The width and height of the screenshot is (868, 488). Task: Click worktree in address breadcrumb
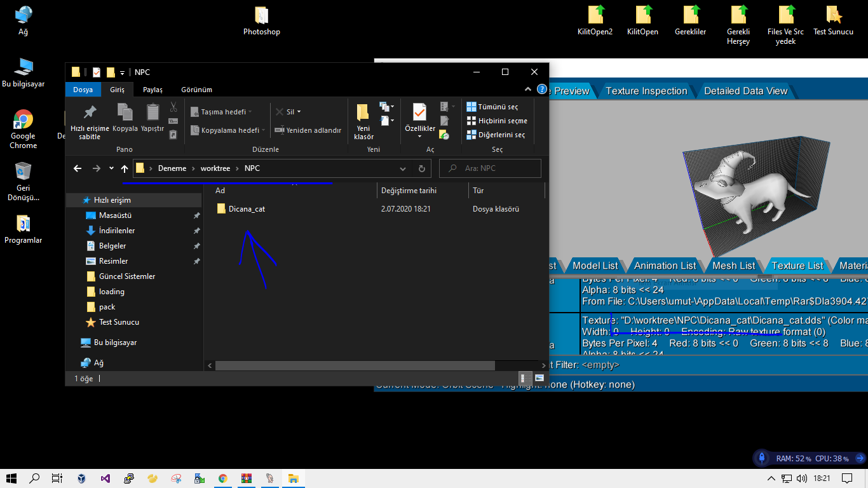click(215, 168)
